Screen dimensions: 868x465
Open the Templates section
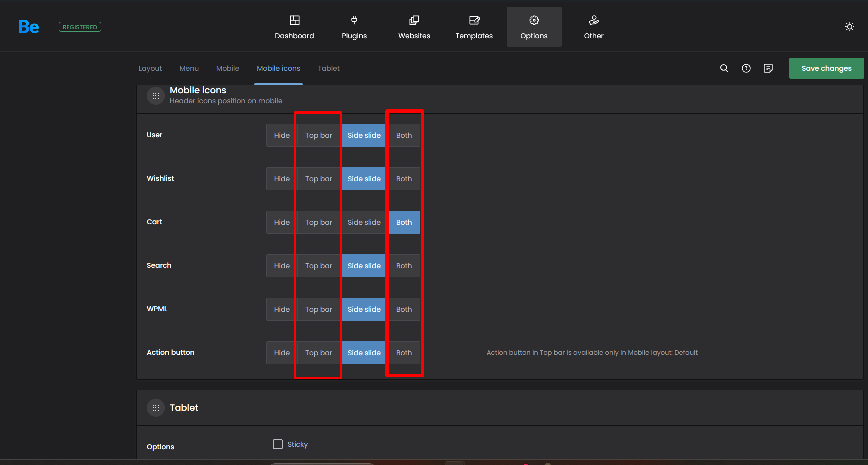tap(474, 27)
